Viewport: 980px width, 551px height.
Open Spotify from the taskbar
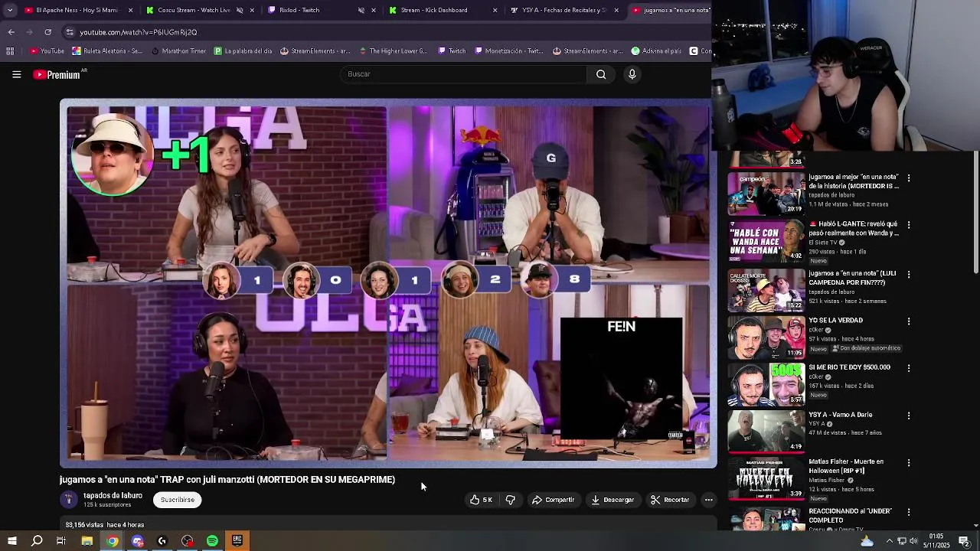(212, 541)
